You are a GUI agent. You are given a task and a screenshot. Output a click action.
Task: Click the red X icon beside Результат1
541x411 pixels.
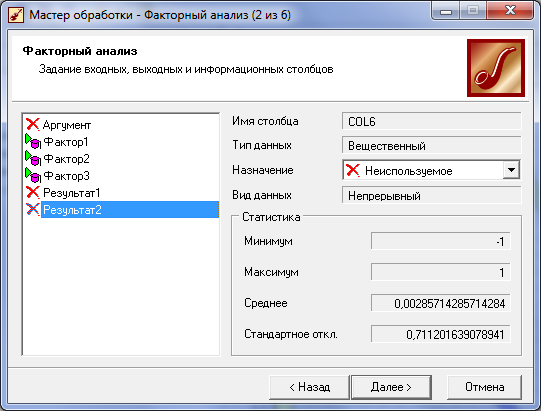[33, 192]
